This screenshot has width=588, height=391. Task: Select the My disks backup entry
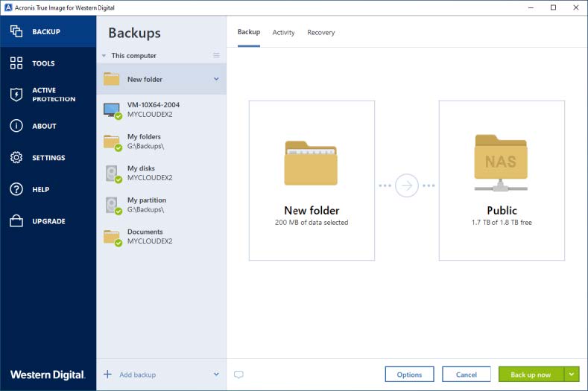tap(161, 174)
